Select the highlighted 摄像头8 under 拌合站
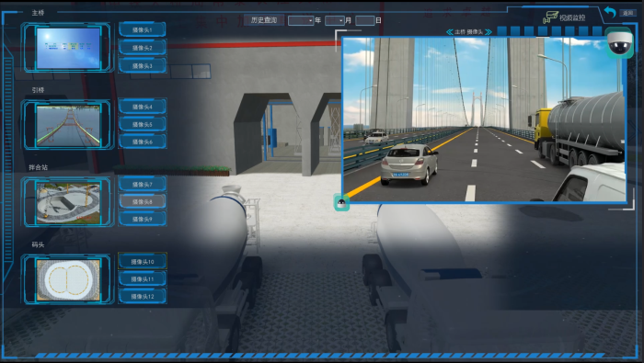This screenshot has width=644, height=363. (x=142, y=202)
